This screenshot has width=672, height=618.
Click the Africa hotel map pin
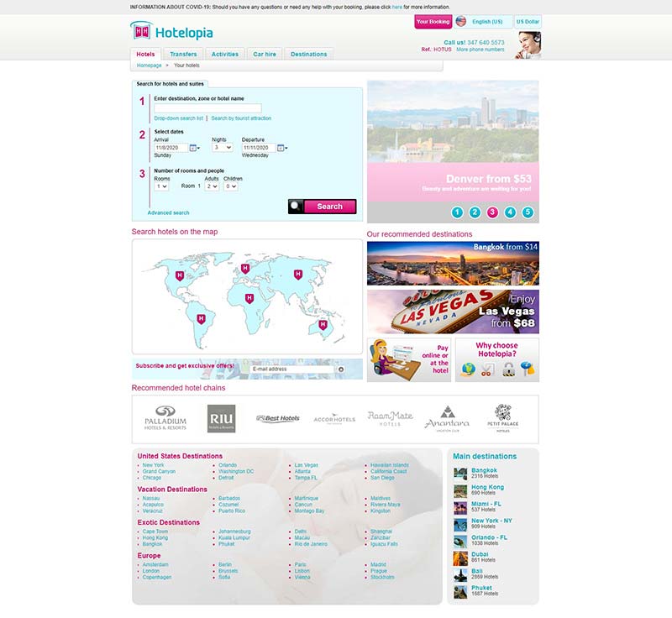249,298
